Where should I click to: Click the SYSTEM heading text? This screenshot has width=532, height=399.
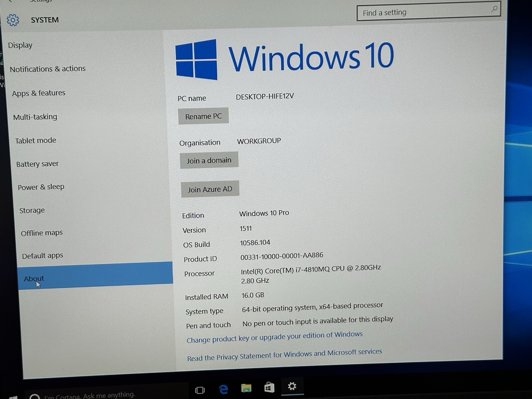pos(45,20)
